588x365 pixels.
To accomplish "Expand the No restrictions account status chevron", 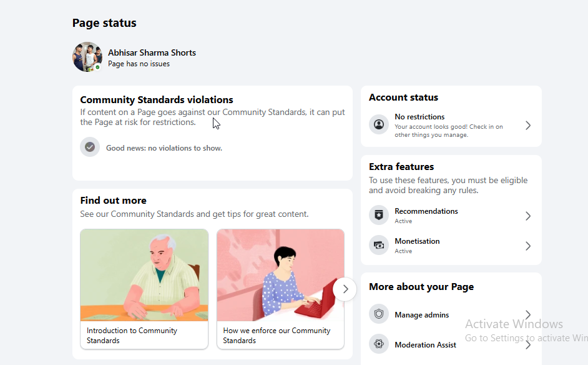I will point(528,126).
